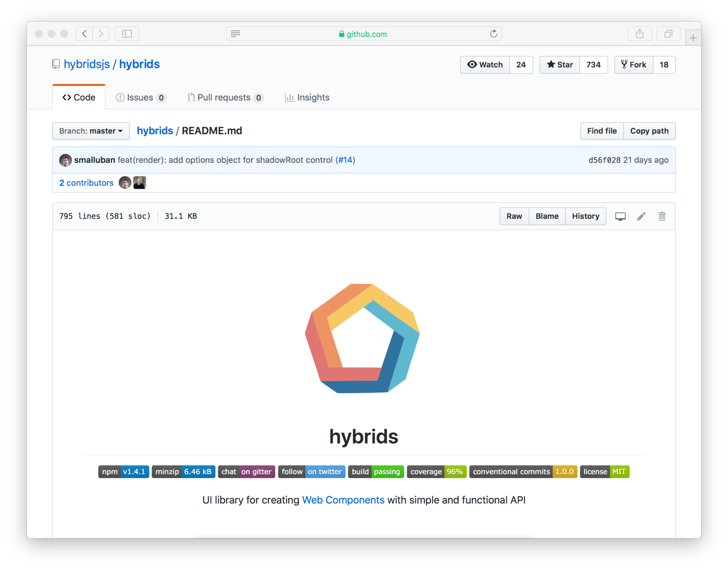The image size is (728, 570).
Task: Open the commit message link
Action: (x=225, y=160)
